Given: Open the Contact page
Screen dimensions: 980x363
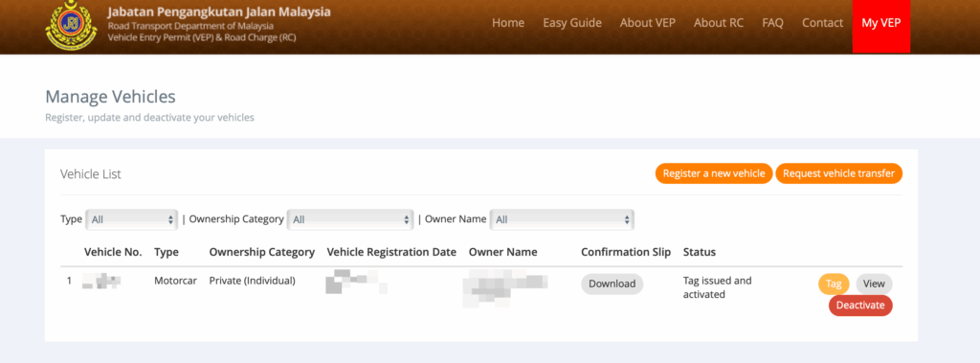Looking at the screenshot, I should tap(822, 23).
